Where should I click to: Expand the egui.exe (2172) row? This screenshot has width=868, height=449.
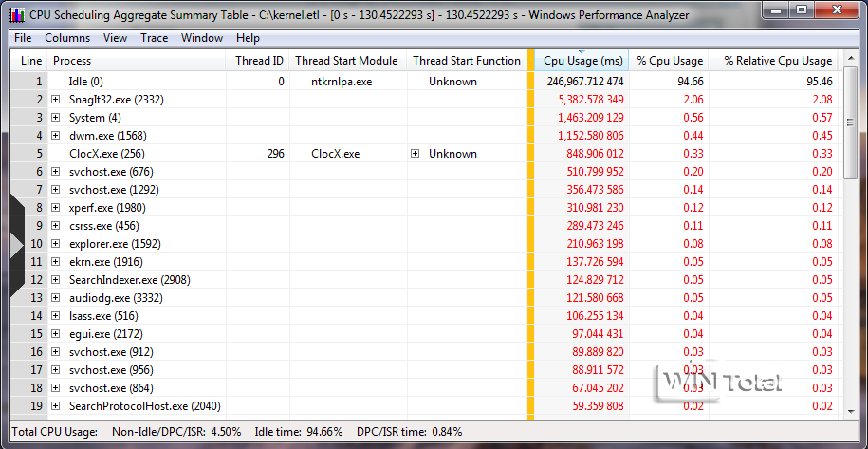[55, 334]
